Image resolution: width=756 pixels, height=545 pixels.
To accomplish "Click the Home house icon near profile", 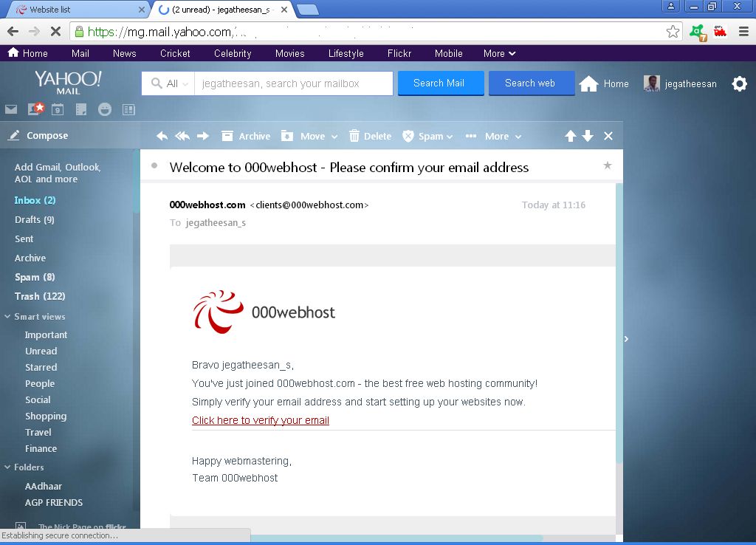I will pyautogui.click(x=588, y=84).
